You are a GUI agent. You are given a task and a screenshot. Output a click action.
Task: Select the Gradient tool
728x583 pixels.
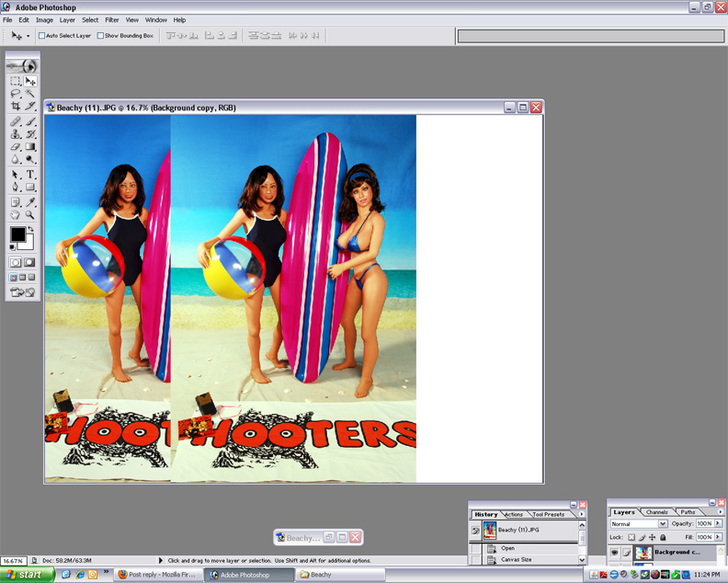30,147
